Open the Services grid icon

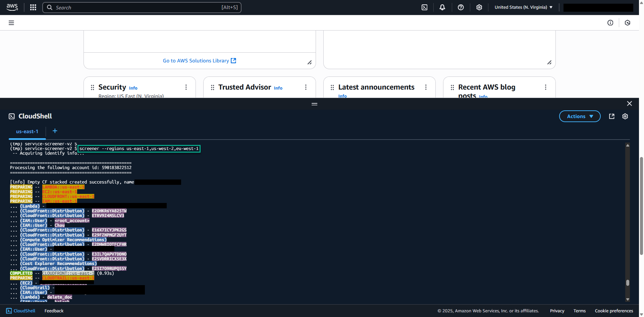pos(33,7)
